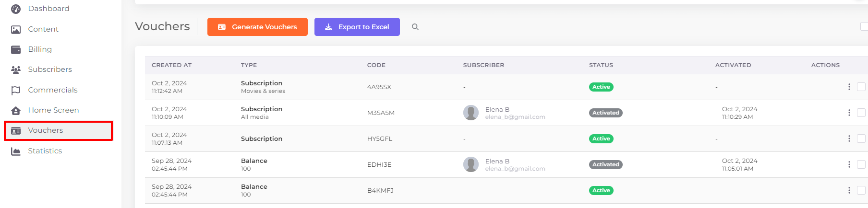
Task: Open Statistics in sidebar menu
Action: coord(45,151)
